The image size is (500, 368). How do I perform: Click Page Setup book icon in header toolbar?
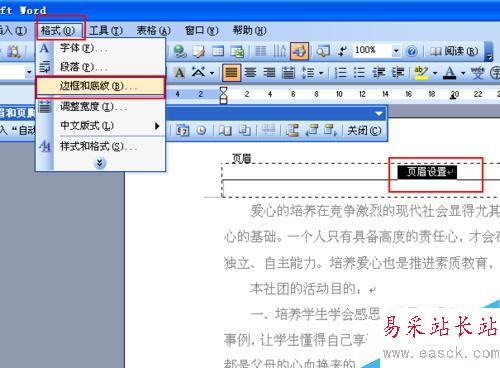coord(225,130)
